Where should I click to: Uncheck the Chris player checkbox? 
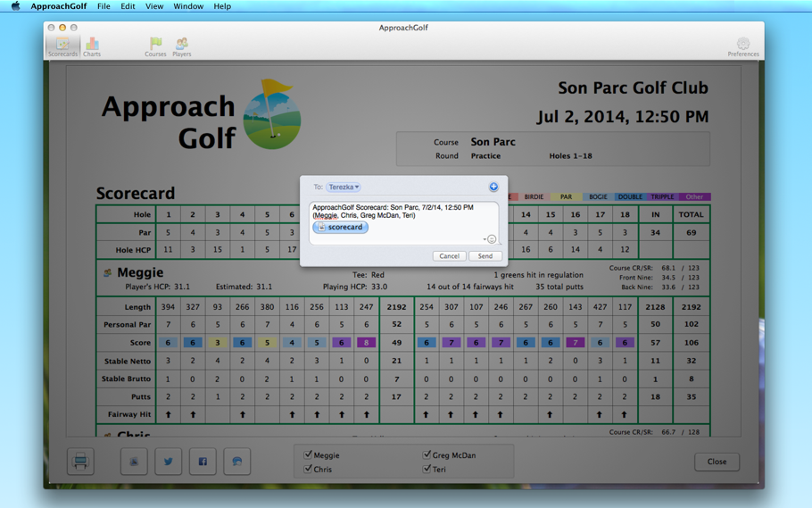[x=308, y=469]
